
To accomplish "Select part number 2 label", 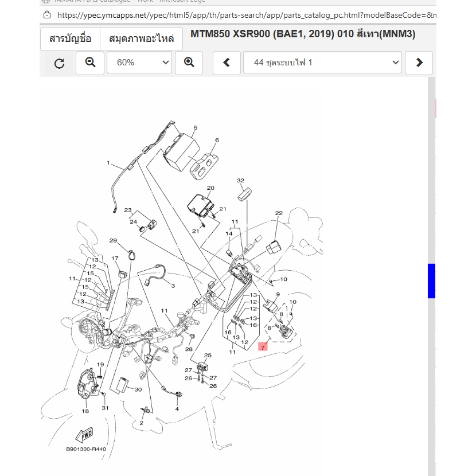I will tap(141, 423).
